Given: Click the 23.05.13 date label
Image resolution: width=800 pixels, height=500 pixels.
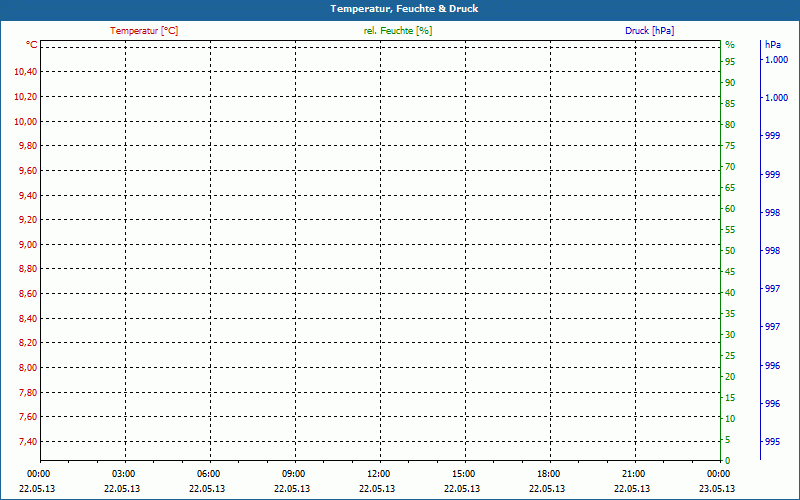Looking at the screenshot, I should [717, 489].
